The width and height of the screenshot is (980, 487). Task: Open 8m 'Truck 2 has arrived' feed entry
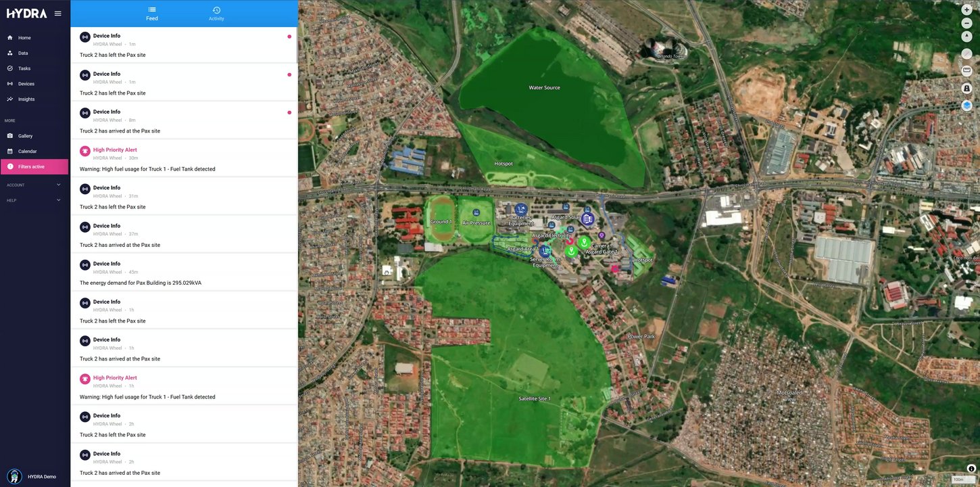[184, 121]
